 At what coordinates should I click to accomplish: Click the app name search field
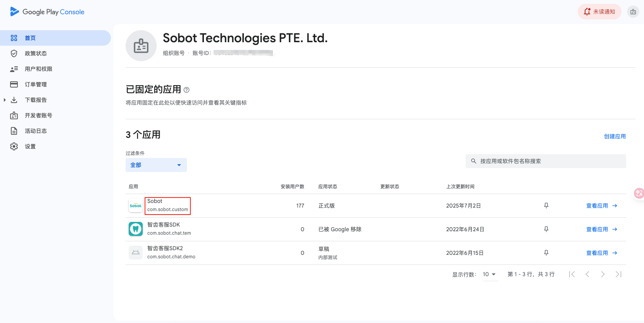[x=546, y=161]
